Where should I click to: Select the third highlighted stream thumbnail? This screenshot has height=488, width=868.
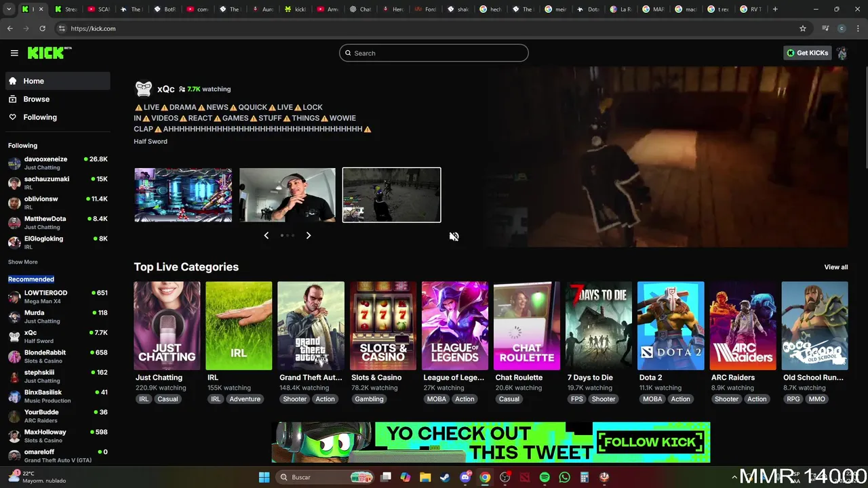(x=391, y=195)
